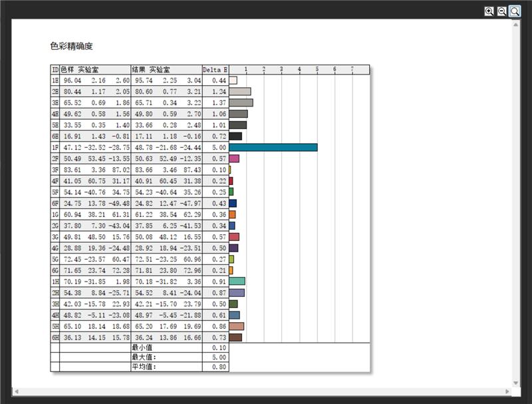532x404 pixels.
Task: Click the white swatch at row 1E
Action: pos(234,79)
